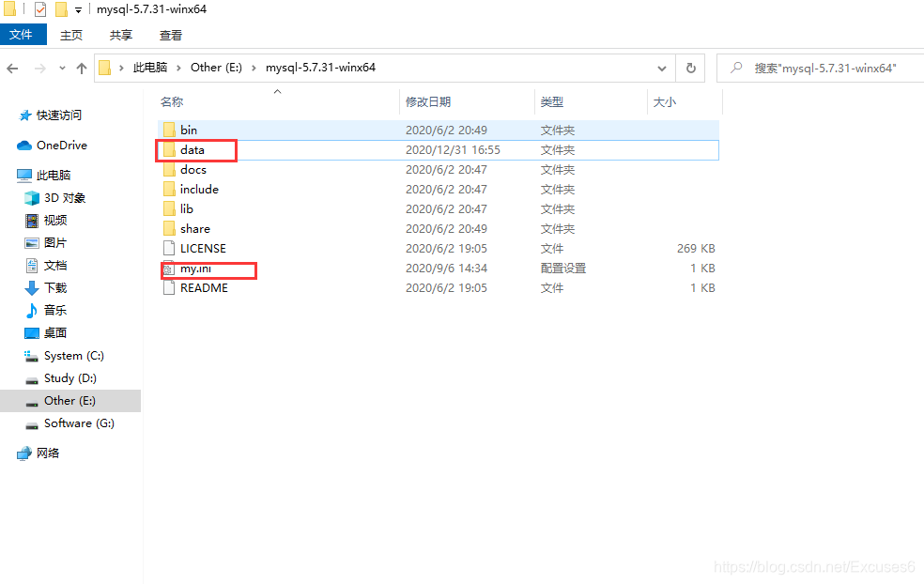Click the date 2020/12/31 16:55 cell

click(x=453, y=150)
